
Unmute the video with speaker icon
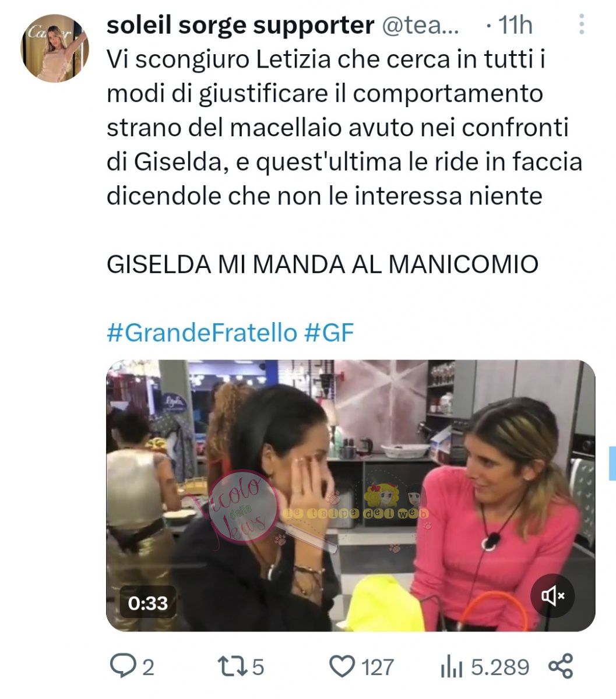pos(553,596)
